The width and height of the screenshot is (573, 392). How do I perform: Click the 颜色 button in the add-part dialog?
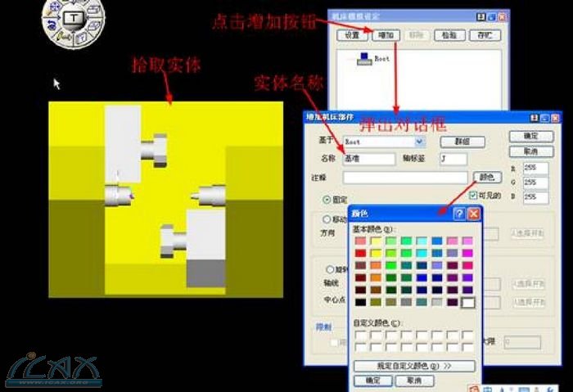(487, 178)
